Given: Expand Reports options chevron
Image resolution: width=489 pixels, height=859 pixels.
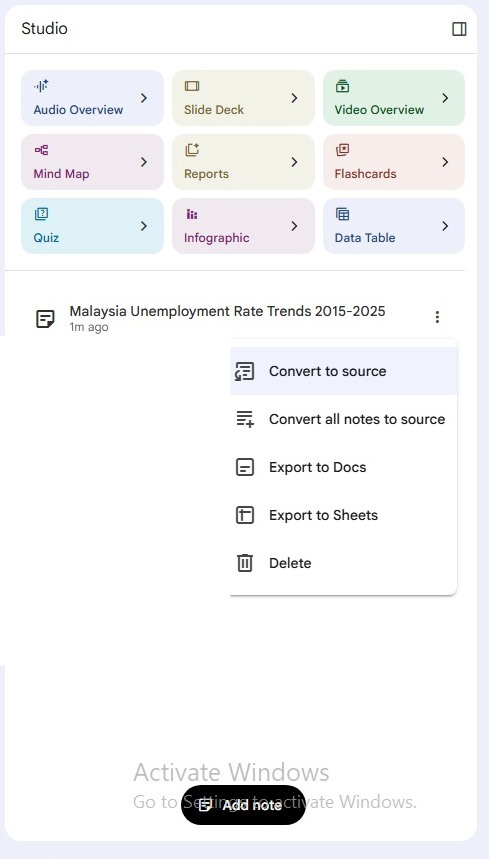Looking at the screenshot, I should tap(294, 162).
